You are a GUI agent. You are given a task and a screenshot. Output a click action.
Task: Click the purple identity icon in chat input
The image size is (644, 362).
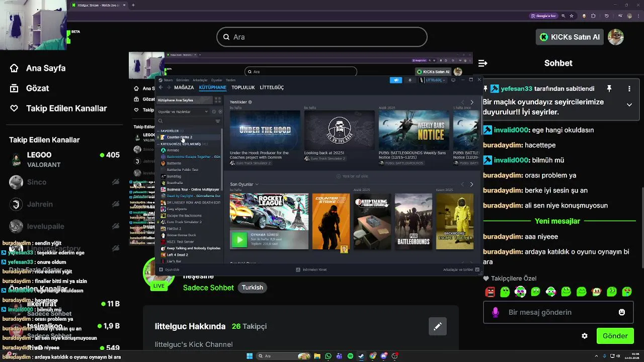[x=496, y=312]
